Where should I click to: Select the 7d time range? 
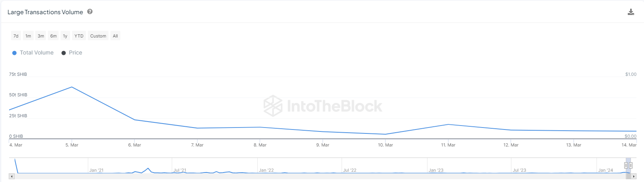(16, 36)
